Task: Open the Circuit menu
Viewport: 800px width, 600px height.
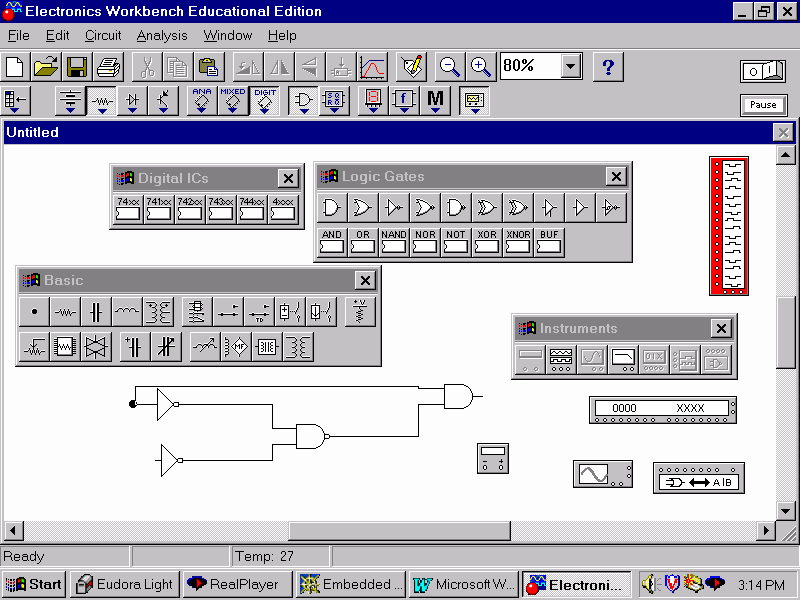Action: [103, 36]
